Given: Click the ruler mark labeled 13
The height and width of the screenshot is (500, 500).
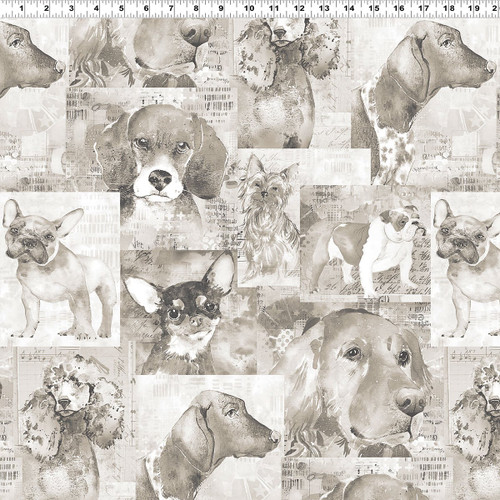Looking at the screenshot, I should click(324, 8).
